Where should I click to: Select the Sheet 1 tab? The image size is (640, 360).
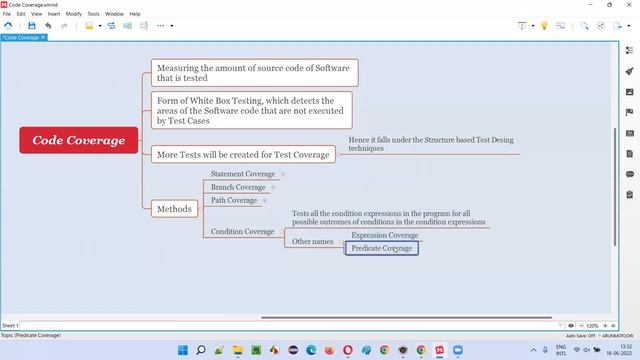click(10, 326)
